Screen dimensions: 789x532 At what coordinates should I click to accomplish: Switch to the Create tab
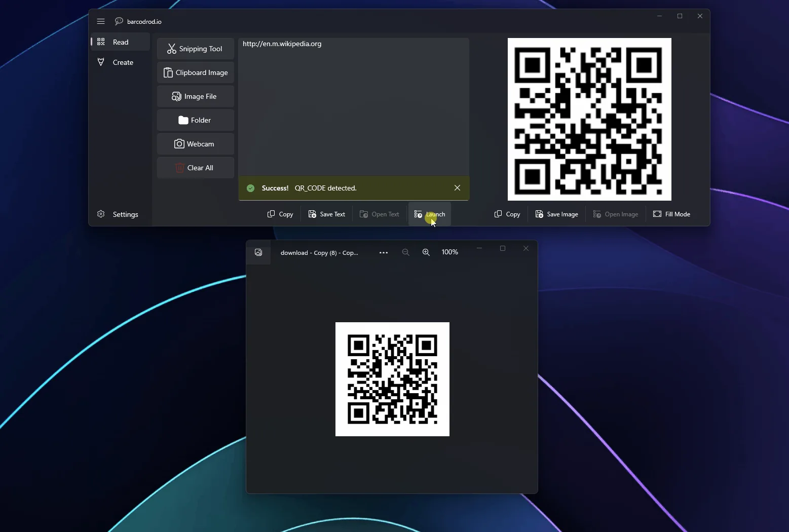coord(120,62)
